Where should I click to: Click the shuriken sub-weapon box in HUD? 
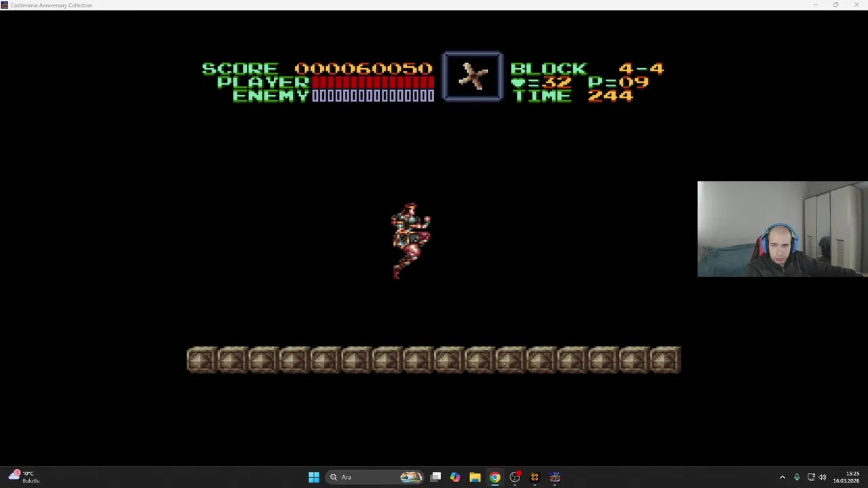(x=473, y=76)
